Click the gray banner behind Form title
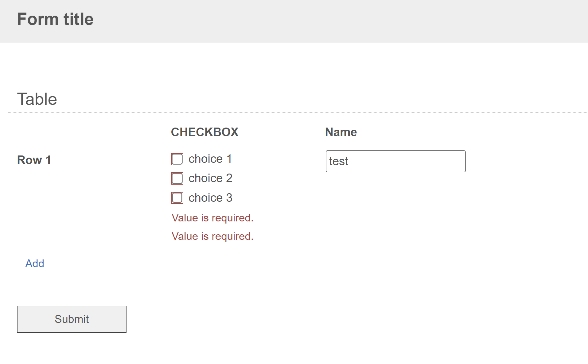This screenshot has width=588, height=364. 338,21
